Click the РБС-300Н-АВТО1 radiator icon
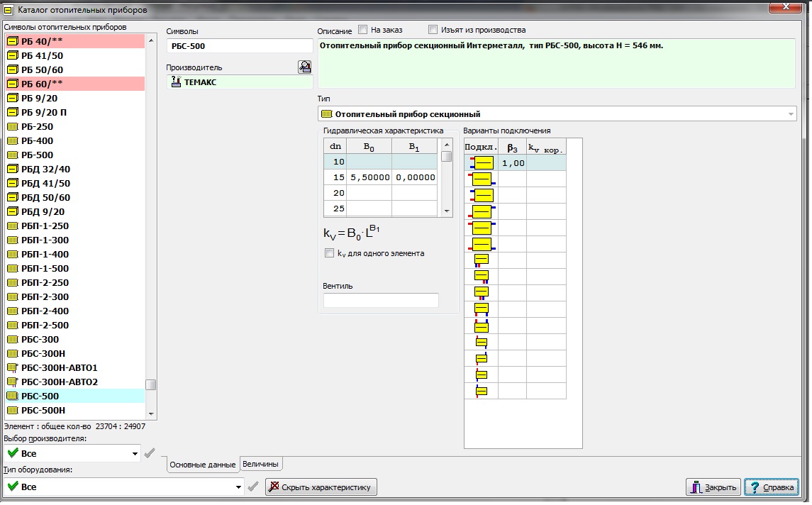812x505 pixels. click(12, 367)
